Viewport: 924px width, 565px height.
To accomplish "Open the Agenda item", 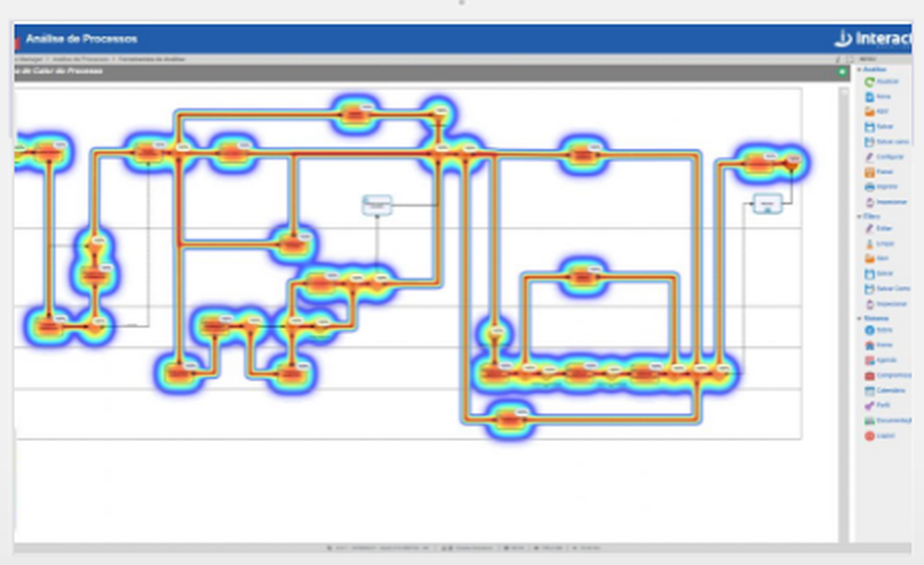I will tap(881, 360).
